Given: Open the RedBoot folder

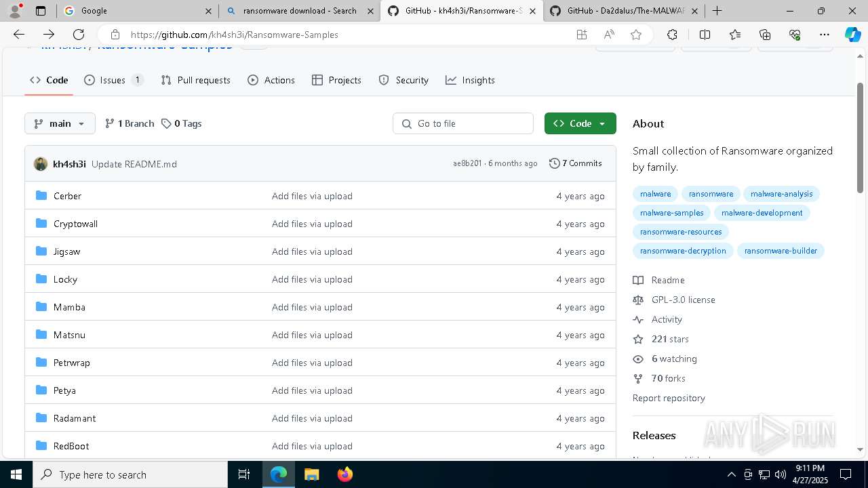Looking at the screenshot, I should tap(71, 446).
